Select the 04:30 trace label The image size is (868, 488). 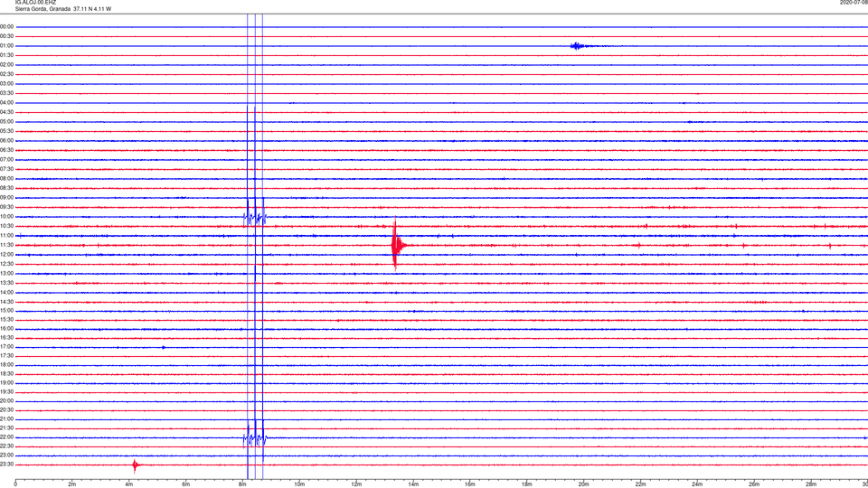[7, 112]
